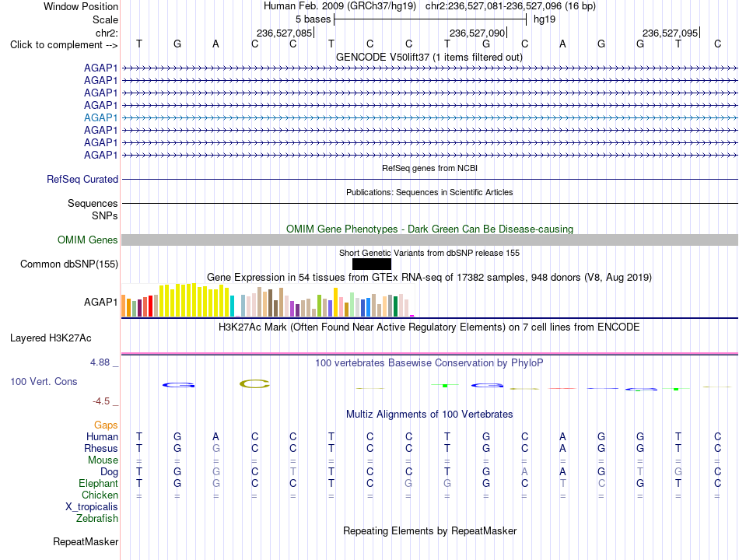Click the Rhesus species alignment label
Viewport: 739px width, 560px height.
[101, 448]
